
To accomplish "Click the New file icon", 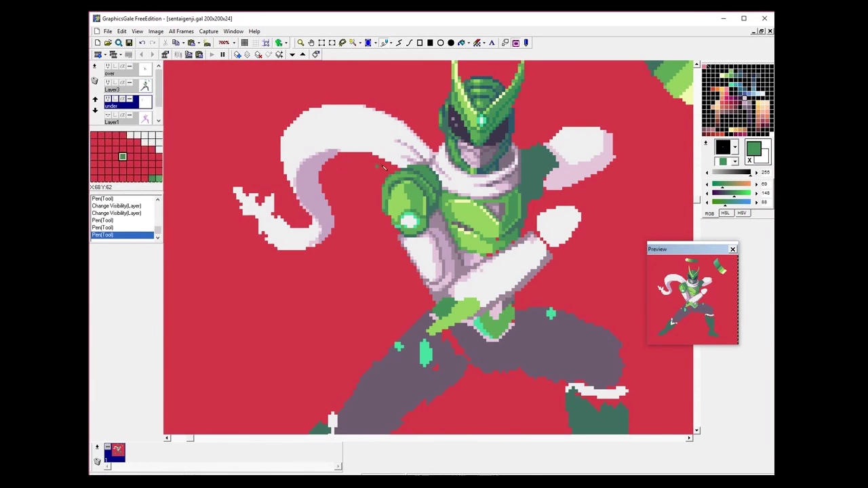I will coord(98,43).
